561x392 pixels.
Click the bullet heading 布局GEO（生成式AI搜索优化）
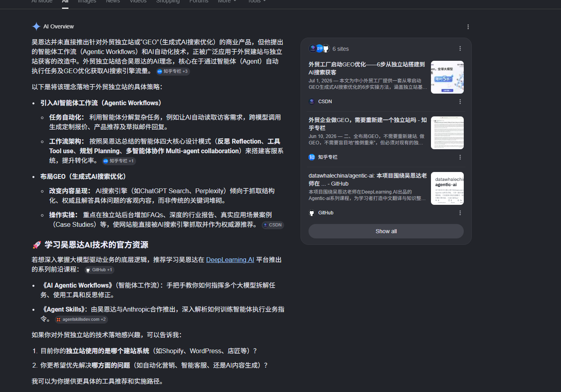(x=85, y=176)
